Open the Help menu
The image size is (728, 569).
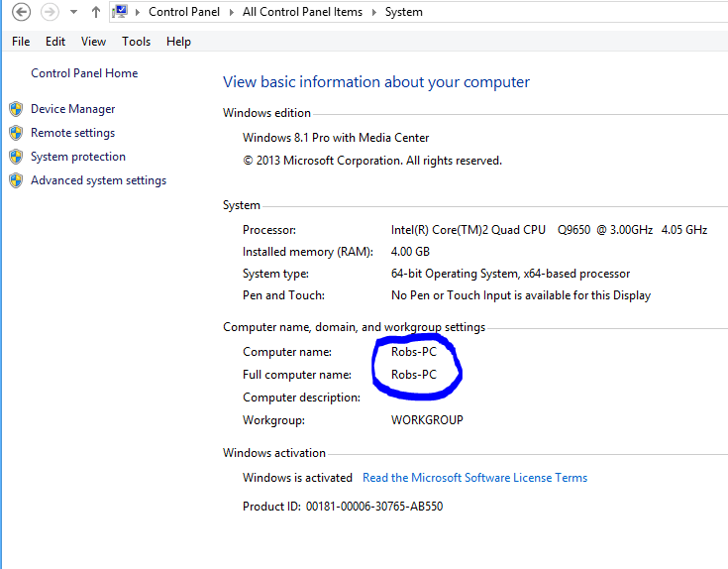(178, 42)
